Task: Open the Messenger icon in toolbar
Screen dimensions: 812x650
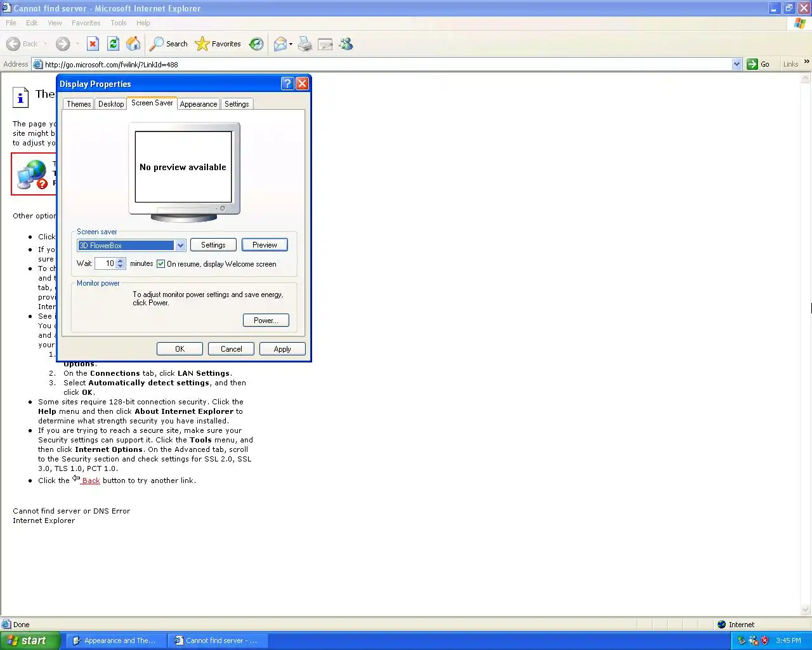Action: (x=346, y=44)
